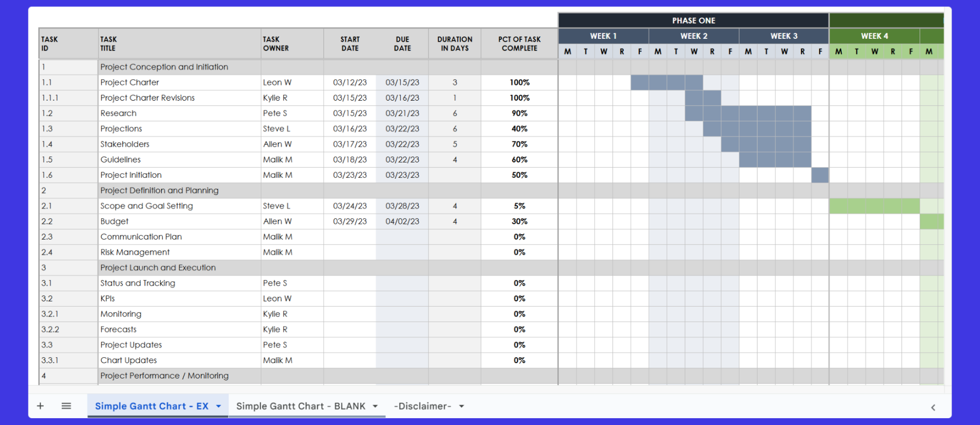Click the TASK TITLE column header
The height and width of the screenshot is (425, 980).
[179, 44]
